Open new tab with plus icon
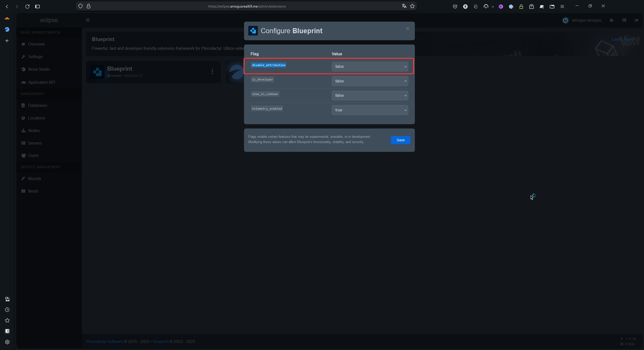This screenshot has width=644, height=350. 7,40
